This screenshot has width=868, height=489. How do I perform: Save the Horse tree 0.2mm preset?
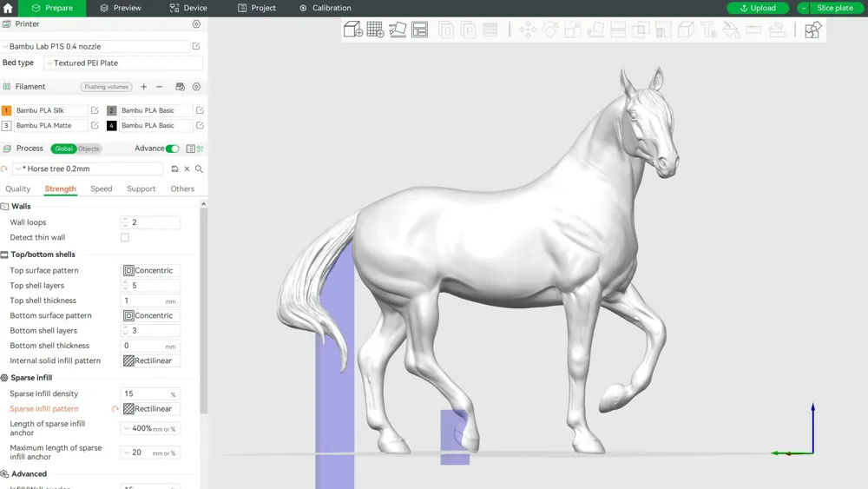[174, 169]
